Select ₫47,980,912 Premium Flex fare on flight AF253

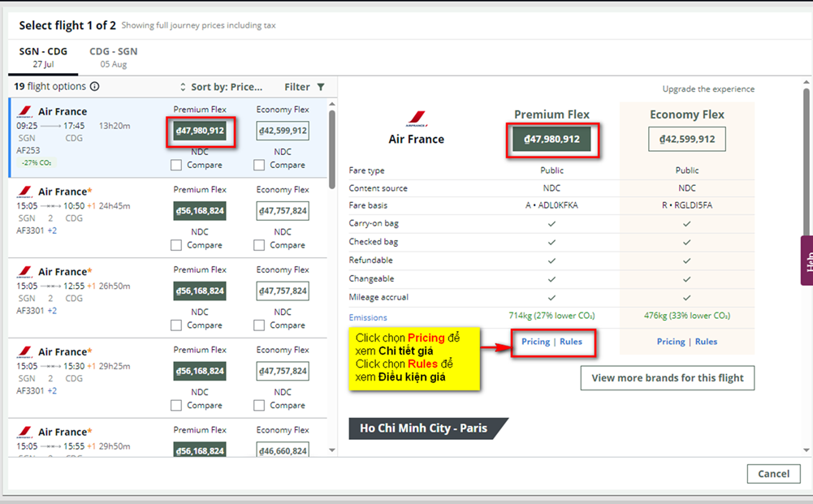[200, 131]
